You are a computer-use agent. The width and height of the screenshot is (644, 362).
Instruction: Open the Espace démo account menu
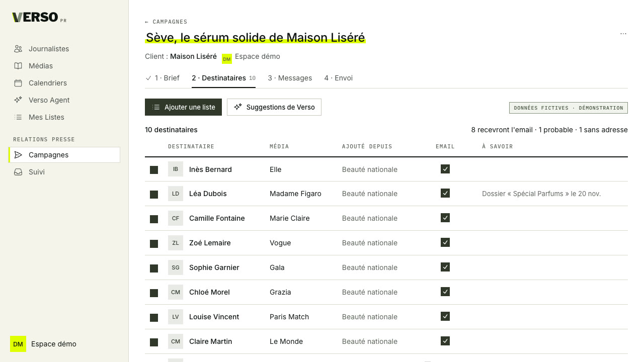43,344
